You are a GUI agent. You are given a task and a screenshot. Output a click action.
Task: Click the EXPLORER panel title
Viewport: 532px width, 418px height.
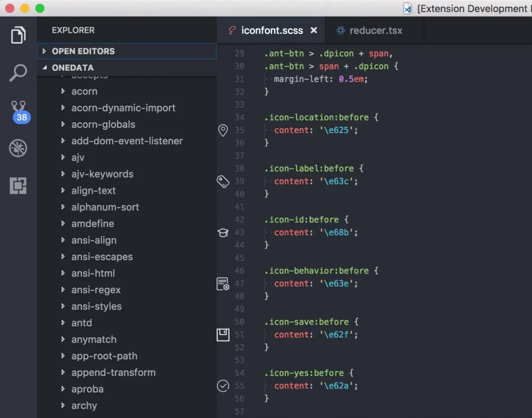click(73, 30)
